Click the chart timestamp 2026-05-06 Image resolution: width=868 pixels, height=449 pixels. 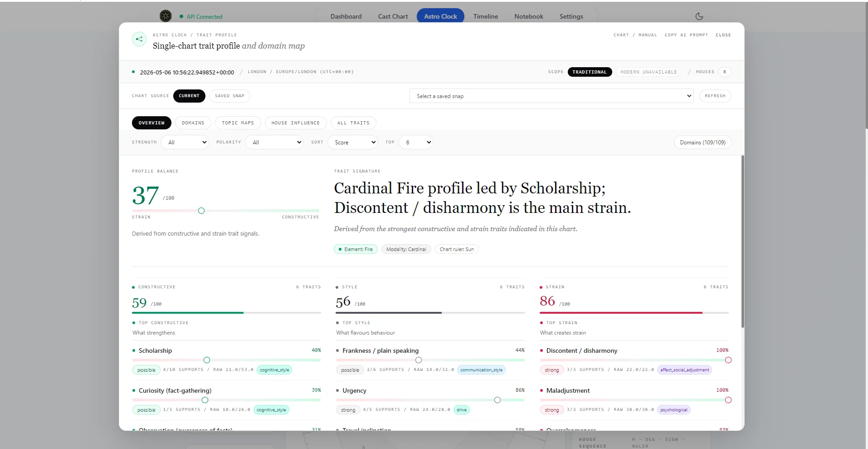[x=187, y=72]
